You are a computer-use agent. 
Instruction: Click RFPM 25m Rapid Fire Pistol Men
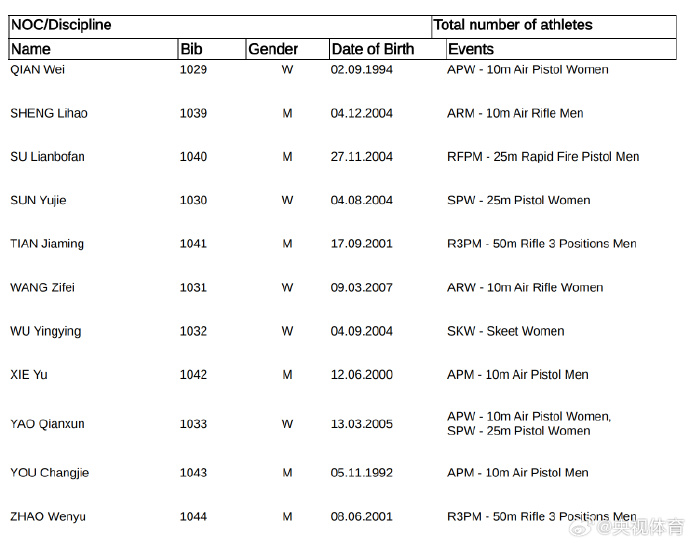543,157
